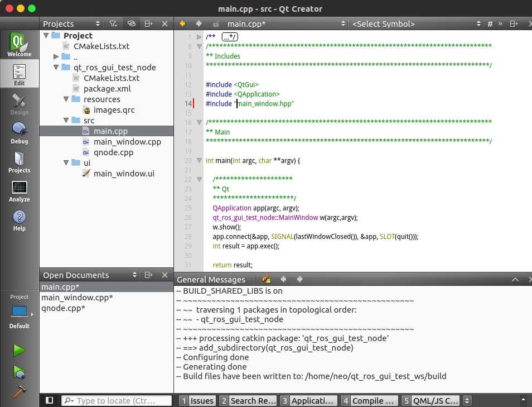Split the editor view

coord(514,24)
